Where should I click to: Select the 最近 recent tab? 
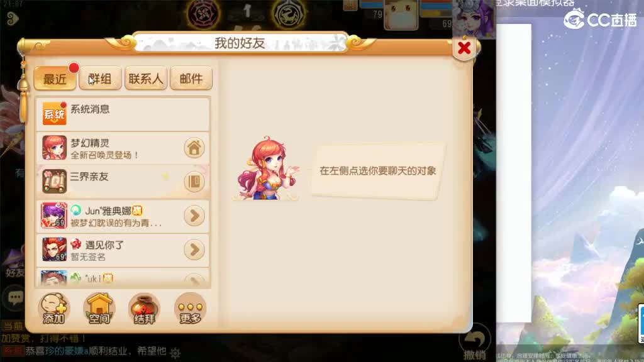(55, 78)
